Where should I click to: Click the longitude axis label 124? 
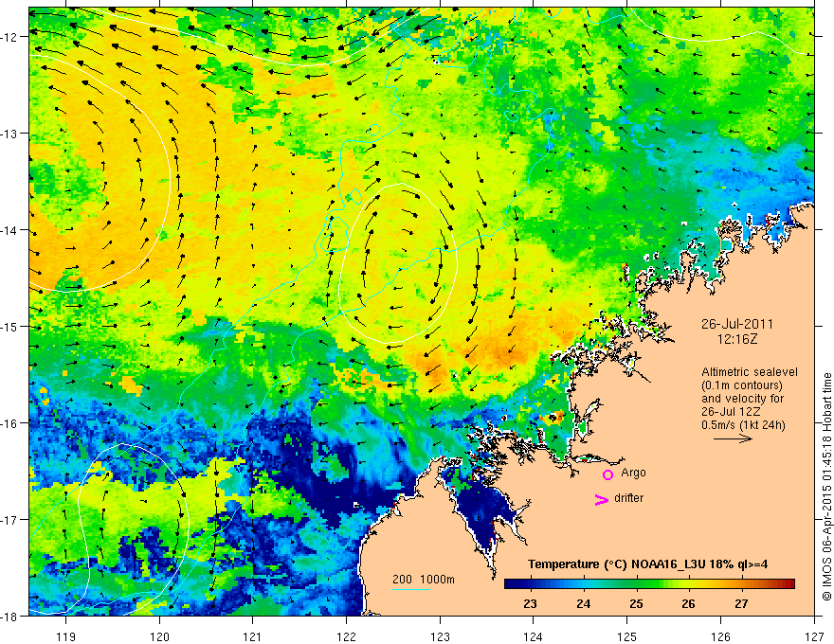click(x=534, y=636)
